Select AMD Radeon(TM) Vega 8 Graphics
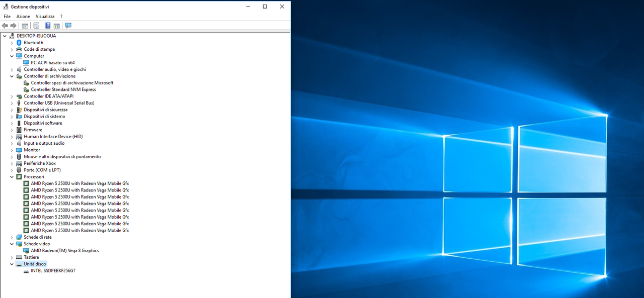This screenshot has height=298, width=644. (65, 250)
